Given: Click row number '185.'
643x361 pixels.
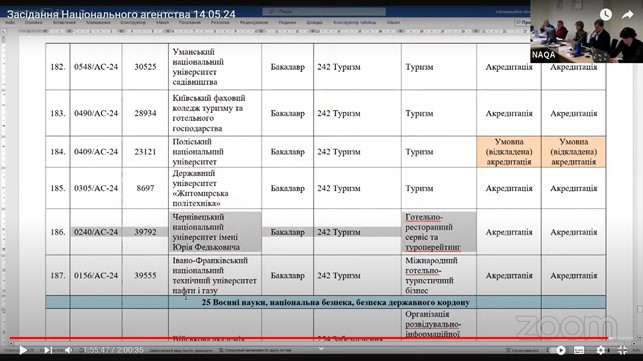Looking at the screenshot, I should point(58,188).
